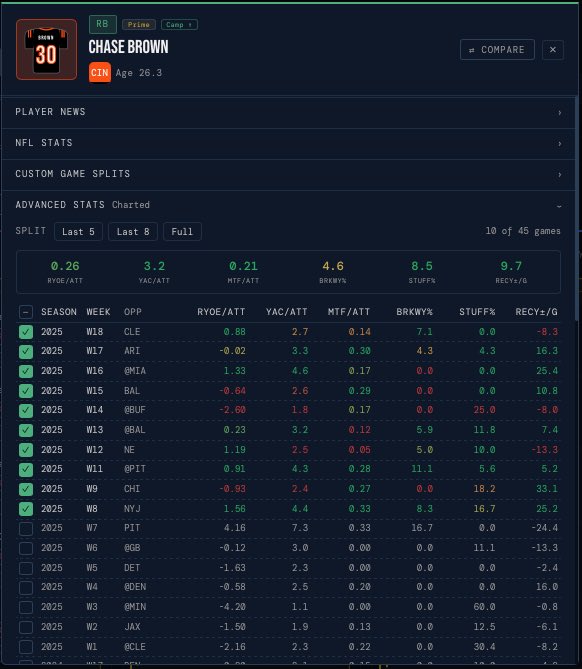The height and width of the screenshot is (669, 582).
Task: Click the SEASON column header
Action: pos(59,312)
